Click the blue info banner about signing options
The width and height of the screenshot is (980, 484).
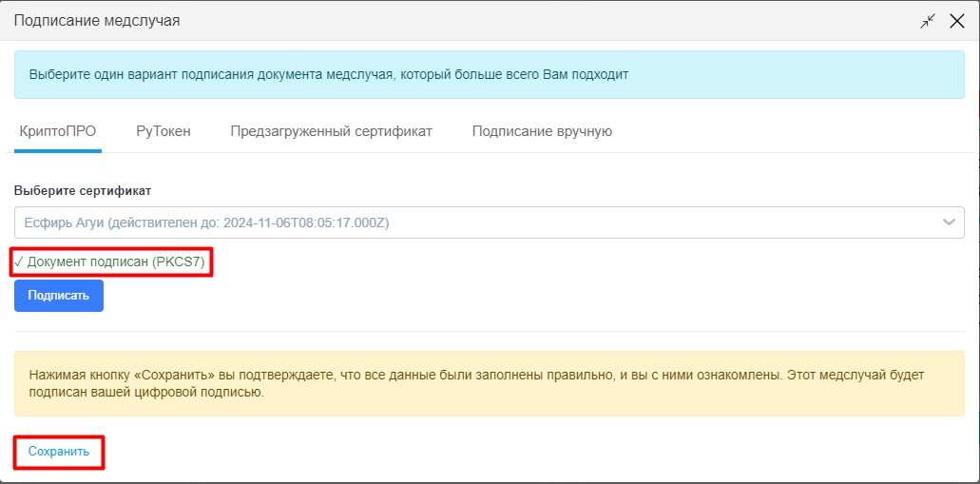click(x=489, y=74)
